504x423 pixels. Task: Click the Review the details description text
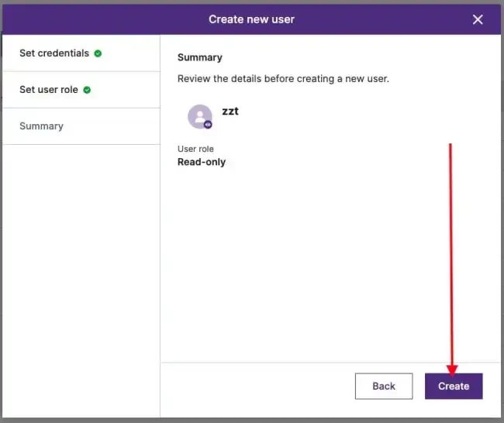283,79
